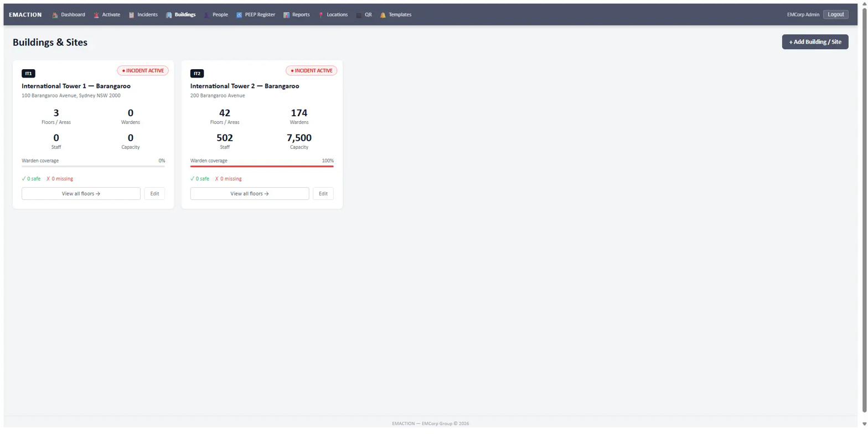This screenshot has height=434, width=868.
Task: Navigate to People
Action: 220,15
